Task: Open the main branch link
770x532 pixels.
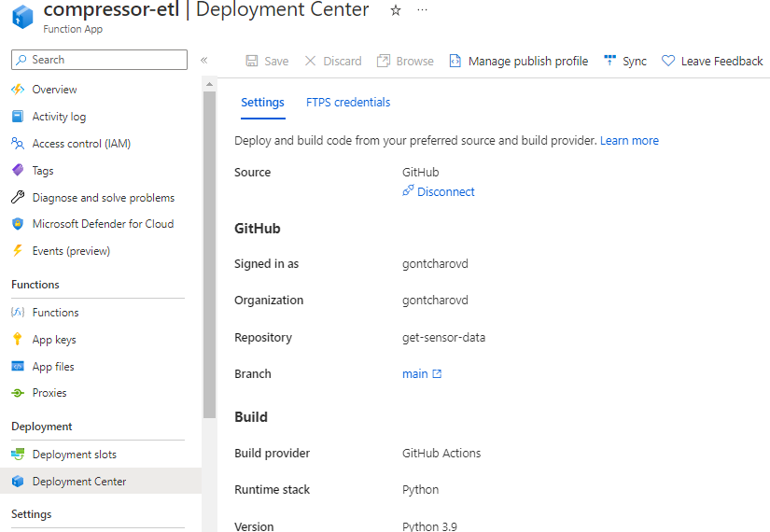Action: (x=415, y=374)
